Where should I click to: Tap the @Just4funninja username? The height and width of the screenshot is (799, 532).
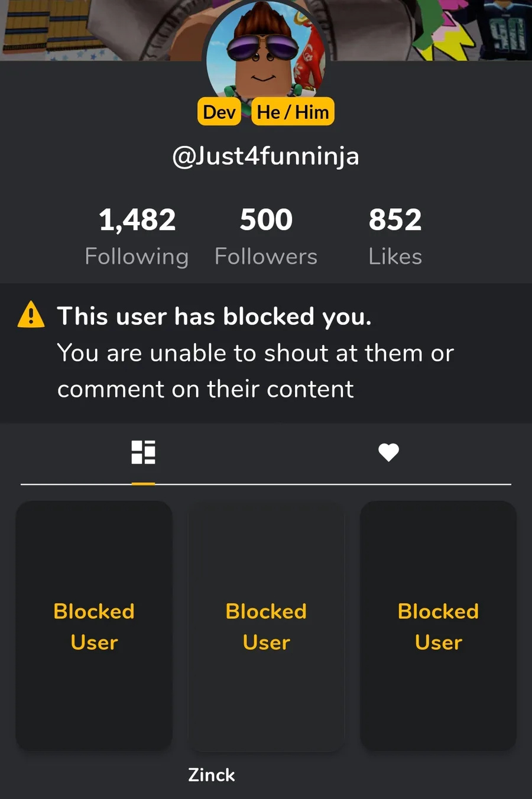(265, 156)
